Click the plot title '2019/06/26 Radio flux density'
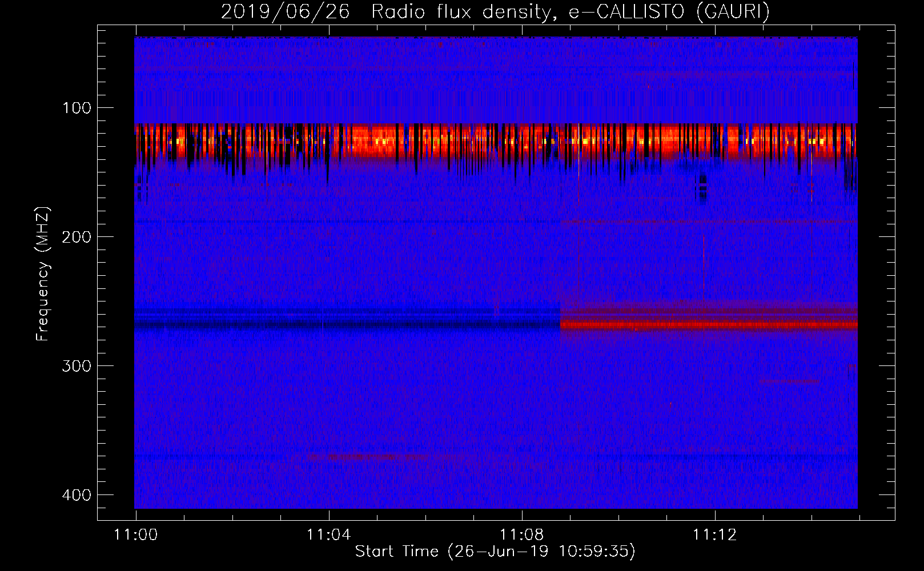The image size is (924, 571). 495,11
